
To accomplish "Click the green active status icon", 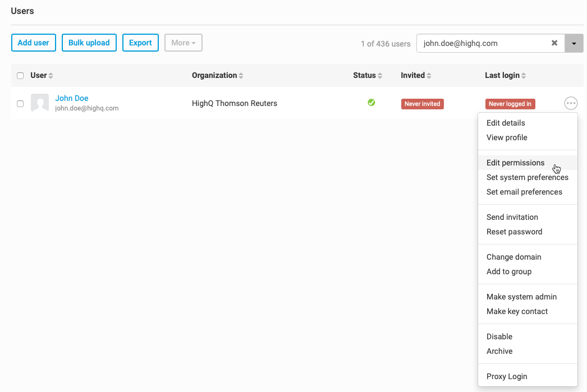I will pyautogui.click(x=371, y=103).
